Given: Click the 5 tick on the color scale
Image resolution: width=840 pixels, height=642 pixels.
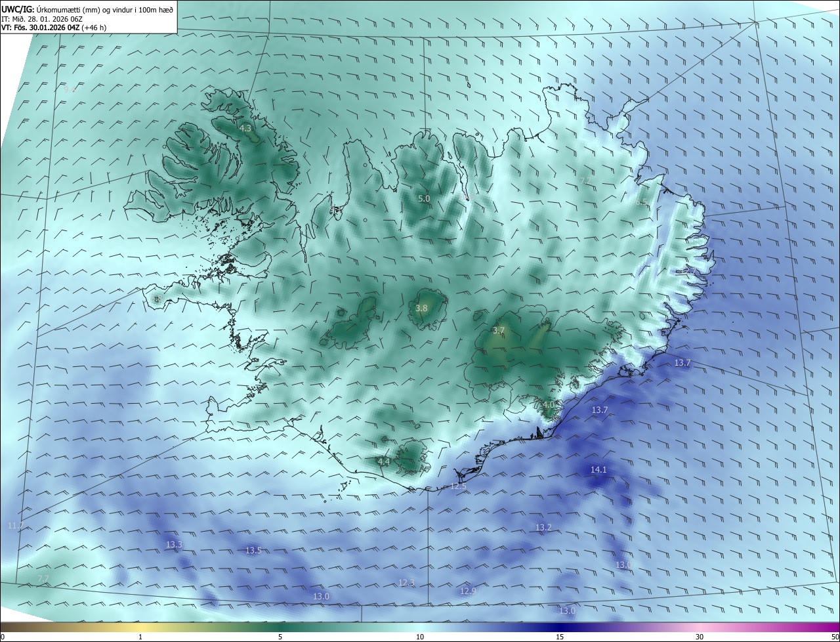Looking at the screenshot, I should coord(280,637).
